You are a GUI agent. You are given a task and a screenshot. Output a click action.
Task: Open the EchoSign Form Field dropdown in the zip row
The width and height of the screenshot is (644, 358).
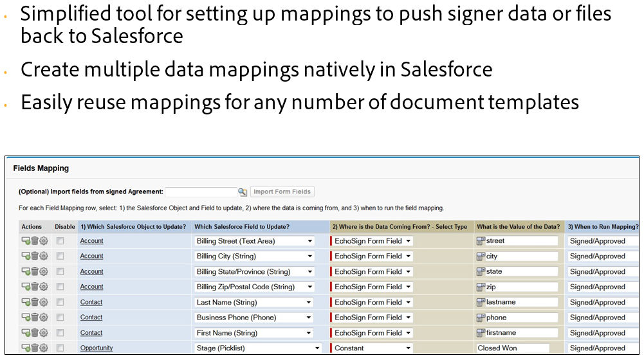(x=371, y=287)
